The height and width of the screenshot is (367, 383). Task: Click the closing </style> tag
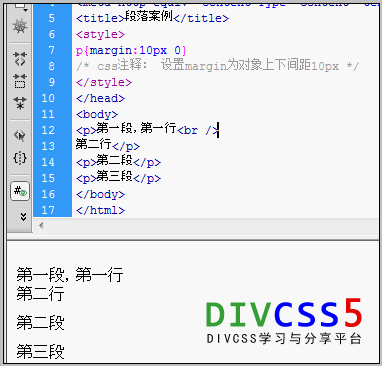(x=104, y=82)
